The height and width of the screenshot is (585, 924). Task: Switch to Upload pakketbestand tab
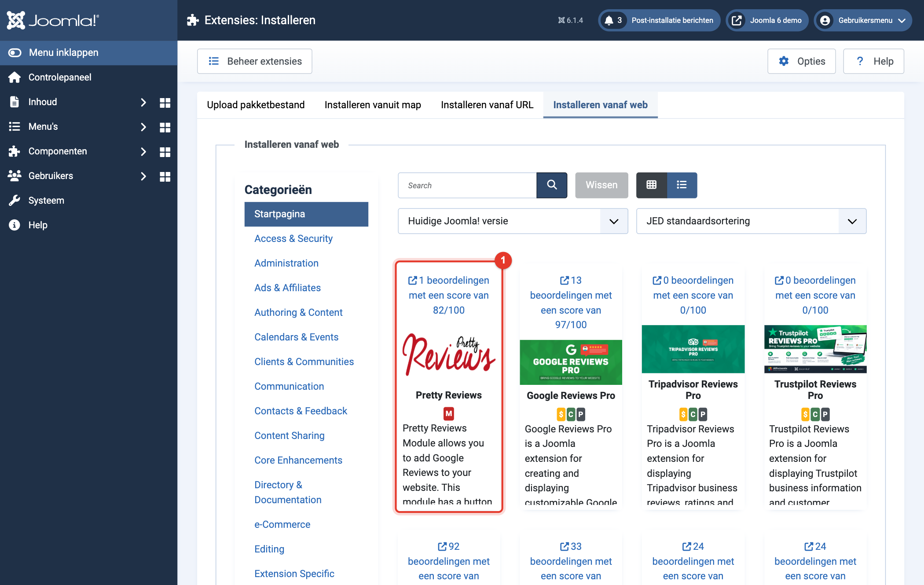point(256,105)
